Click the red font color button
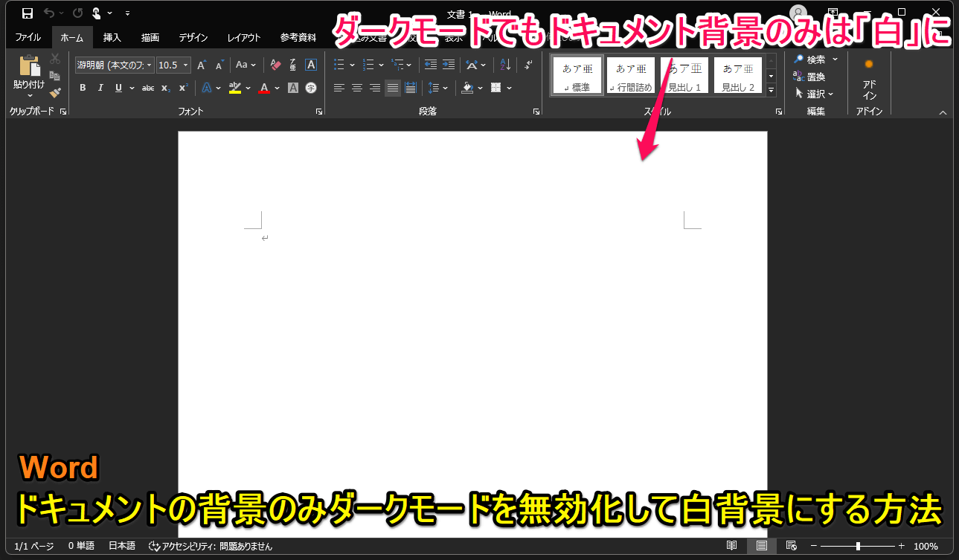This screenshot has width=959, height=560. click(x=264, y=88)
